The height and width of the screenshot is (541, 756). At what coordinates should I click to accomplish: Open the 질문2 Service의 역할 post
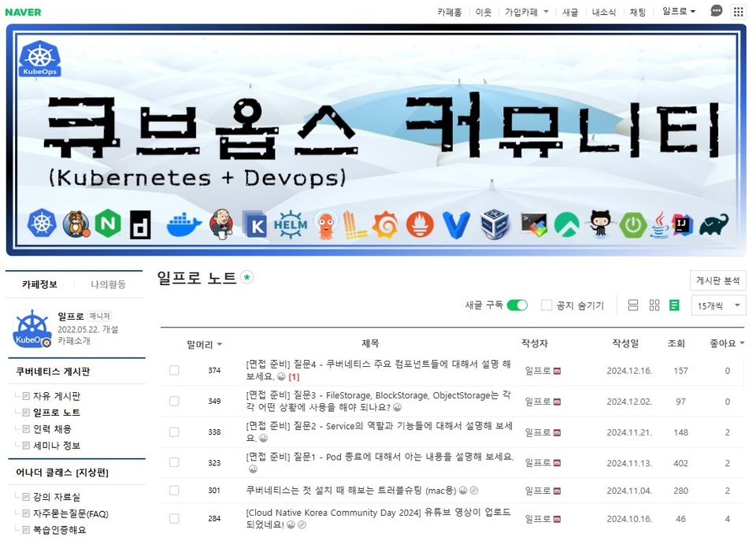[379, 432]
